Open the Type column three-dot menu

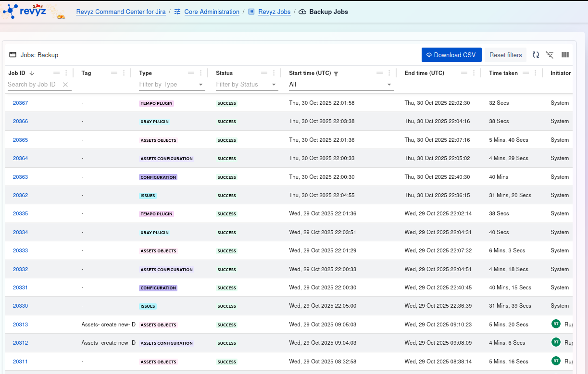[x=201, y=73]
